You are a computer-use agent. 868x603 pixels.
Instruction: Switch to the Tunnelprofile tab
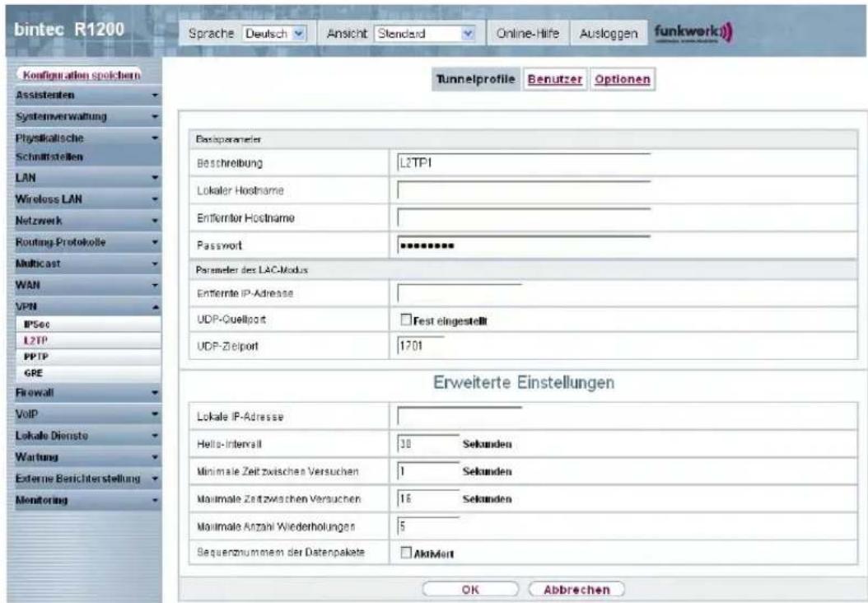[x=475, y=79]
